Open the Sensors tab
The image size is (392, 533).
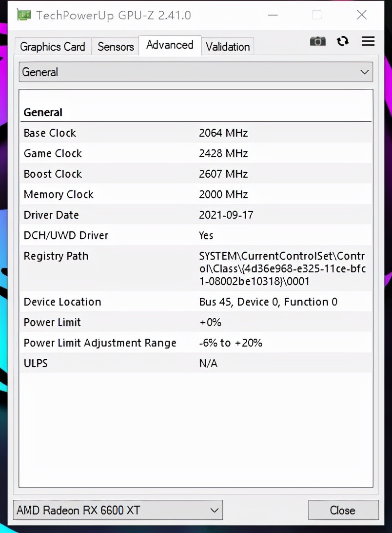[116, 46]
